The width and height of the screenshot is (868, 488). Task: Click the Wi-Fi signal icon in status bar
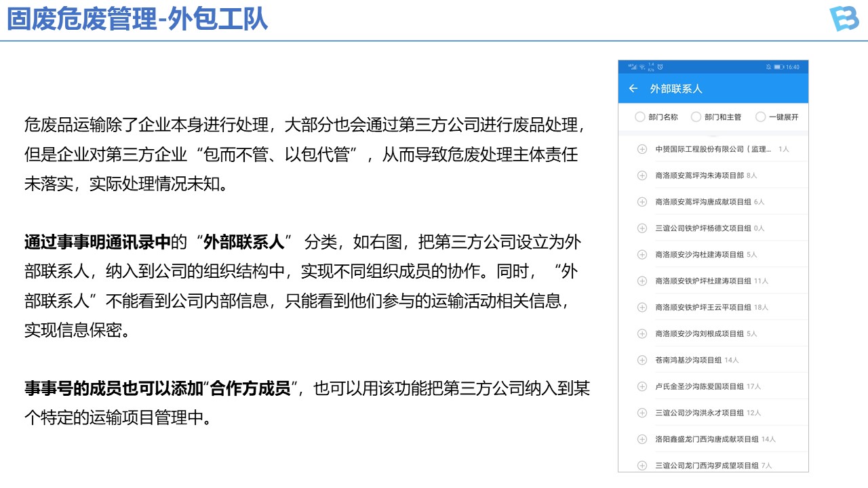[x=642, y=67]
